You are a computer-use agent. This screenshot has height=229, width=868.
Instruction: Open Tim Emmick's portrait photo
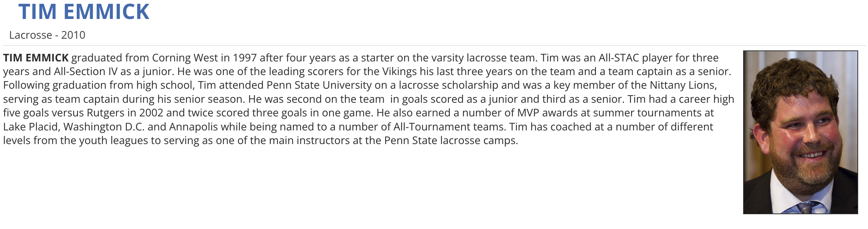coord(800,132)
